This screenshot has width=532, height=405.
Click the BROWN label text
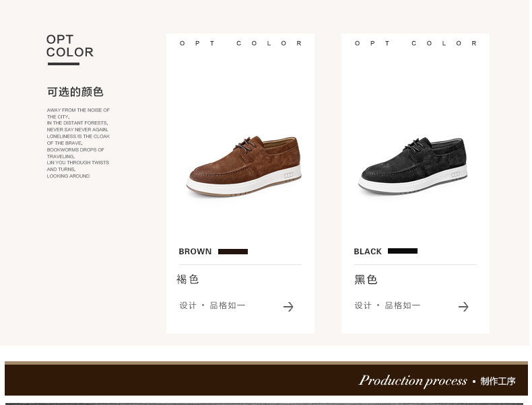tap(195, 252)
